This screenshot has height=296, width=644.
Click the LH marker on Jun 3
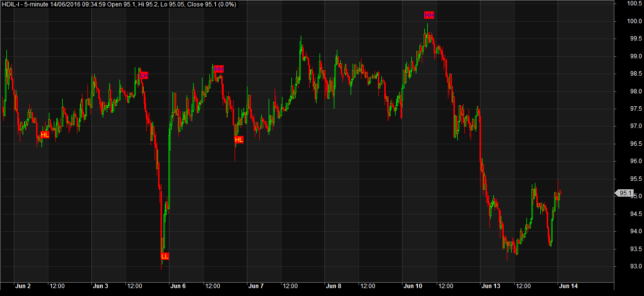(x=144, y=76)
